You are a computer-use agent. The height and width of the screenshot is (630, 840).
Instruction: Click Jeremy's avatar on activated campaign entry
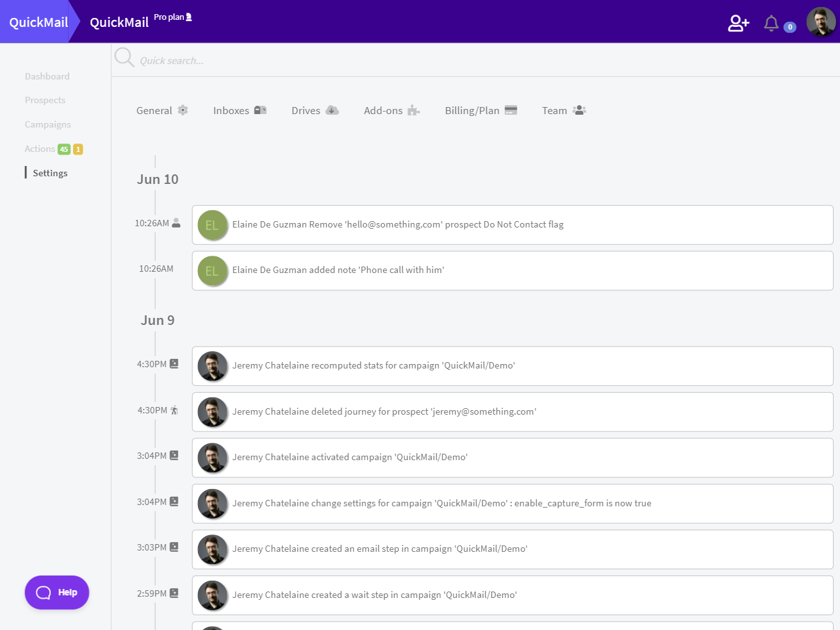(212, 458)
